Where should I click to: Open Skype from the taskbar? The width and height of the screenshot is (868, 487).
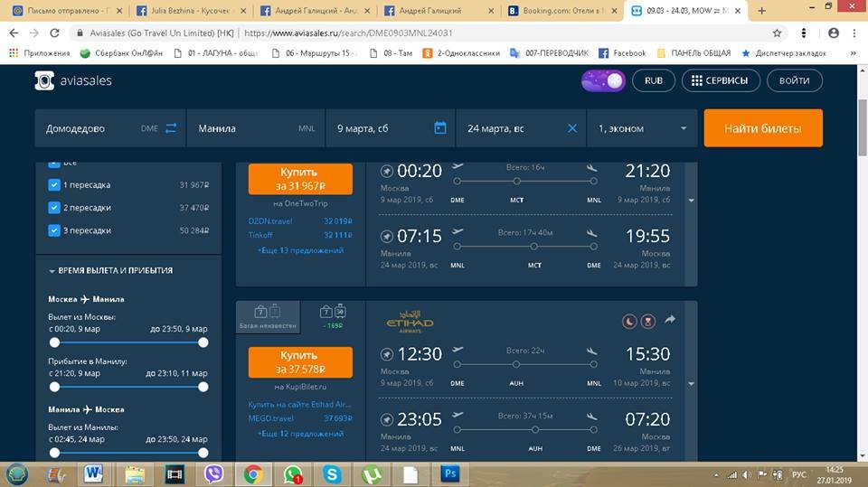pyautogui.click(x=332, y=474)
